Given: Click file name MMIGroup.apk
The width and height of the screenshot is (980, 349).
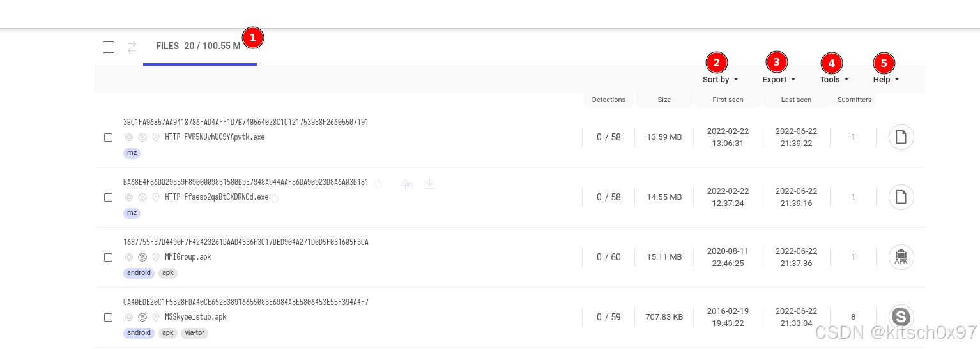Looking at the screenshot, I should (188, 257).
